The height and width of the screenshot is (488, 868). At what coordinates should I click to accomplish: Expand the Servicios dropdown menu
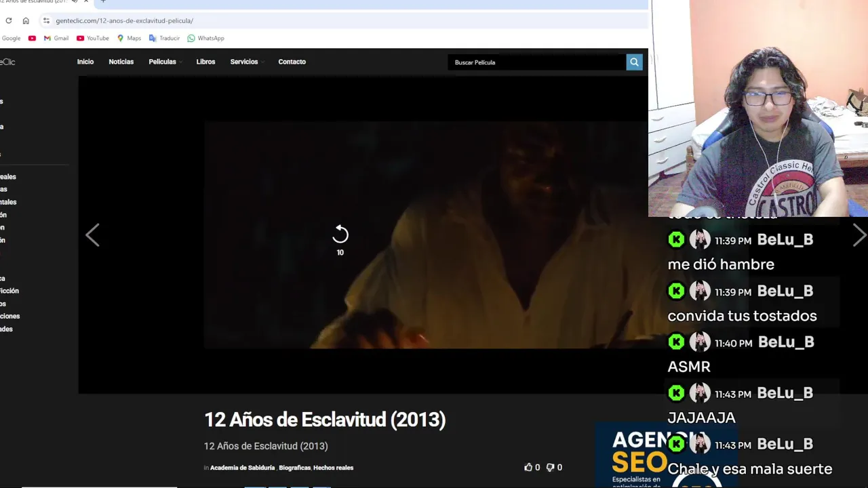pyautogui.click(x=246, y=62)
